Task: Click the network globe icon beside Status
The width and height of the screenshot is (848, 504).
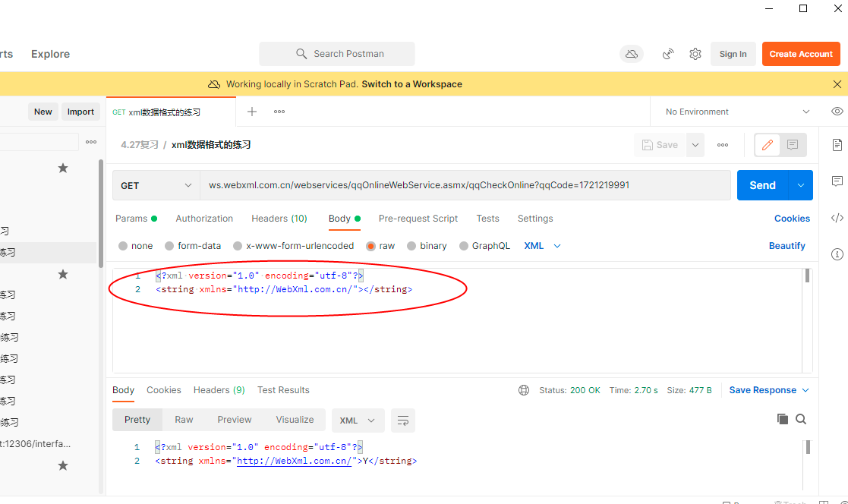Action: tap(524, 390)
